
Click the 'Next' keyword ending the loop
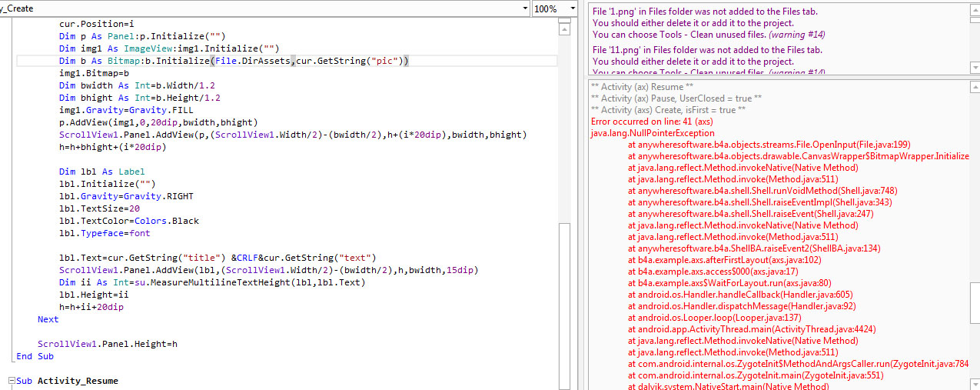48,319
